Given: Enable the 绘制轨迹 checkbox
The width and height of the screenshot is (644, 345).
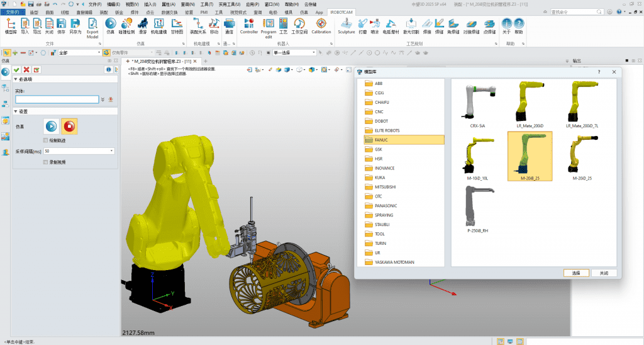Looking at the screenshot, I should coord(45,140).
